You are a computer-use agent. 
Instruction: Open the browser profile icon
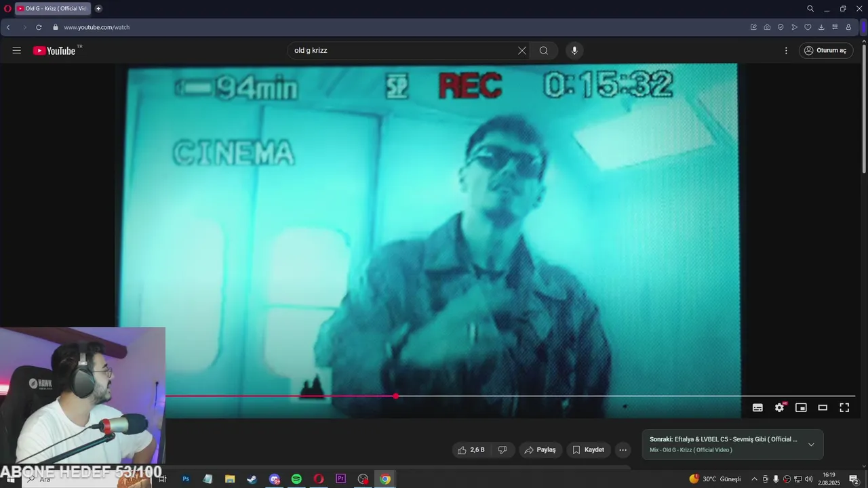pos(848,27)
